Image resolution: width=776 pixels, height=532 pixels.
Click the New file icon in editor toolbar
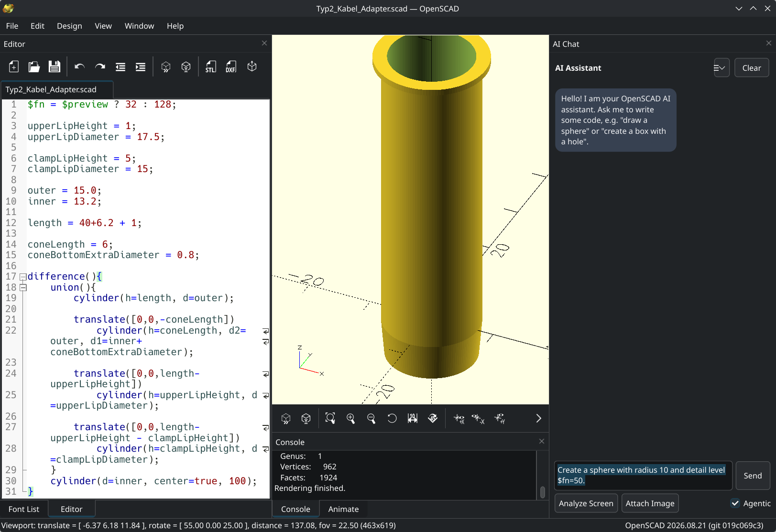[x=14, y=67]
